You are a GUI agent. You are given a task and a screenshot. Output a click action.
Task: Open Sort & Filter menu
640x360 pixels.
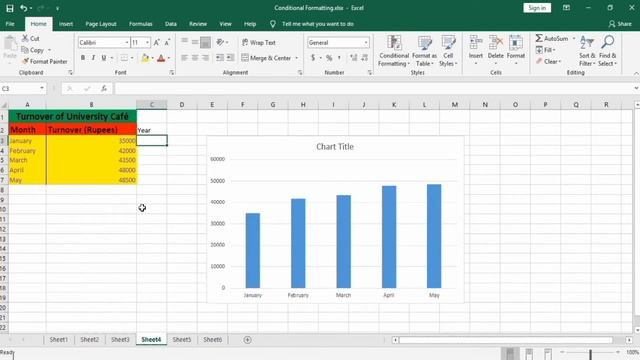[587, 51]
